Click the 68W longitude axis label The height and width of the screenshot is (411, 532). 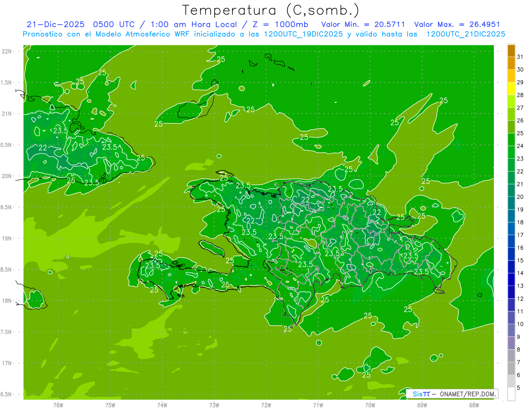pyautogui.click(x=473, y=405)
